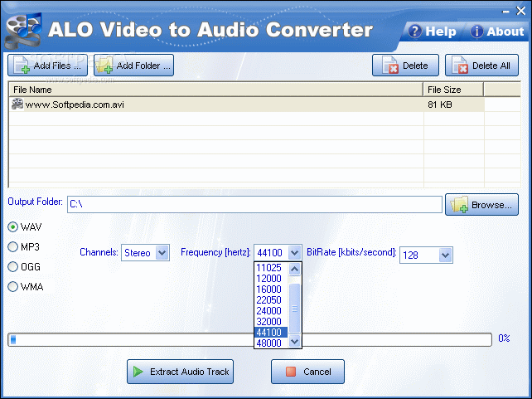Click frequency list scroll down arrow

[x=294, y=341]
